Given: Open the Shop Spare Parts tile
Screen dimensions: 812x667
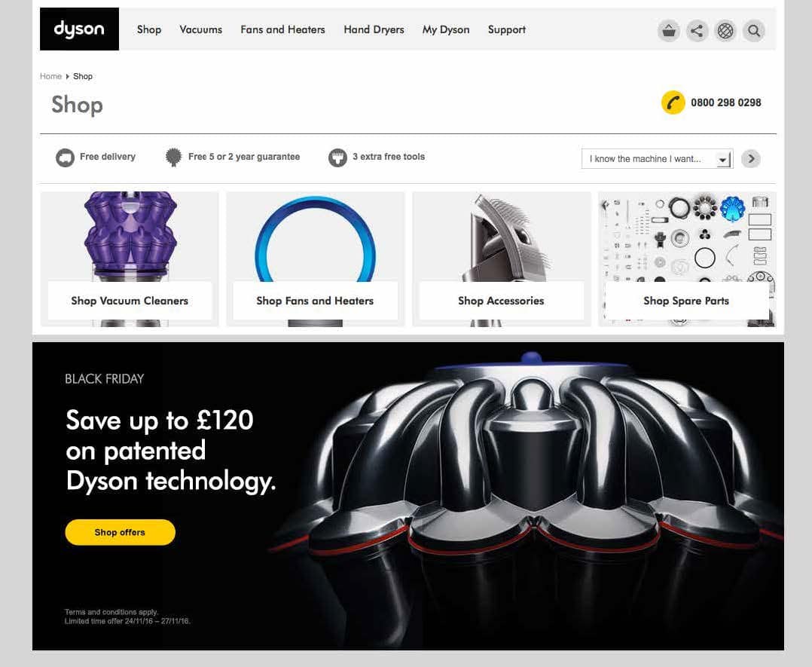Looking at the screenshot, I should coord(687,259).
